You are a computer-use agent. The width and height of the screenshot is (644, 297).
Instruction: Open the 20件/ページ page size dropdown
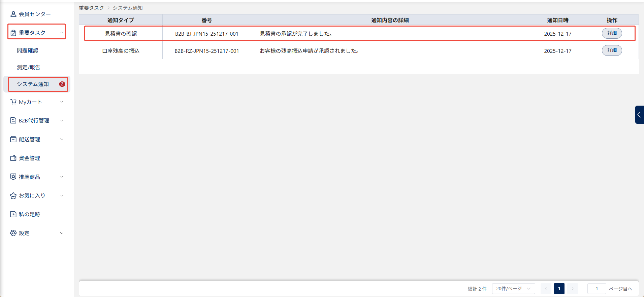coord(513,289)
